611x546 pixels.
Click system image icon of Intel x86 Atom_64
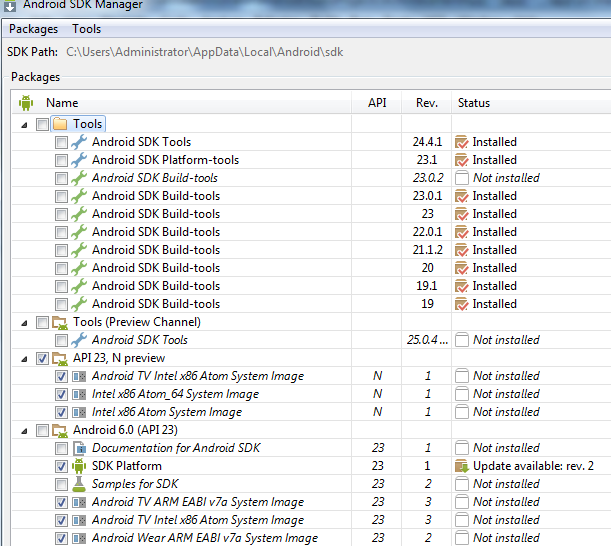pos(79,394)
